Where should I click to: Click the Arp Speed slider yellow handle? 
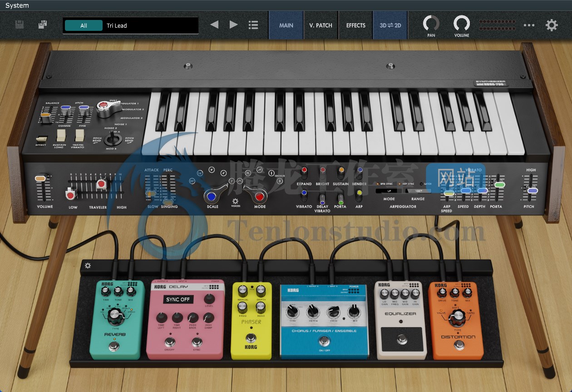point(449,193)
